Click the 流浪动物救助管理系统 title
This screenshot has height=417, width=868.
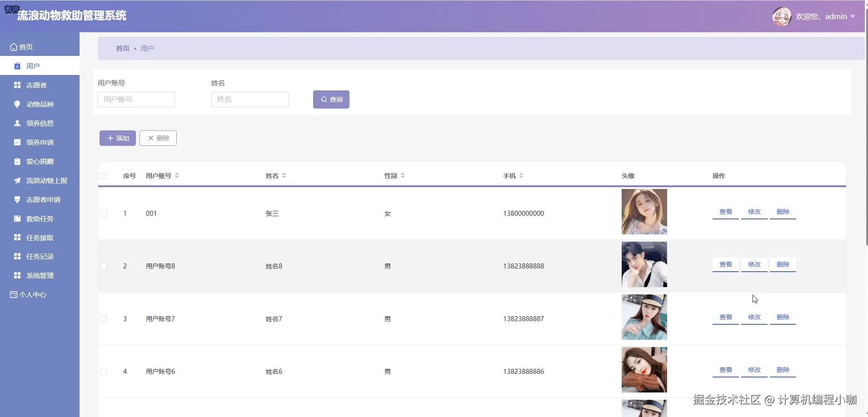point(72,16)
